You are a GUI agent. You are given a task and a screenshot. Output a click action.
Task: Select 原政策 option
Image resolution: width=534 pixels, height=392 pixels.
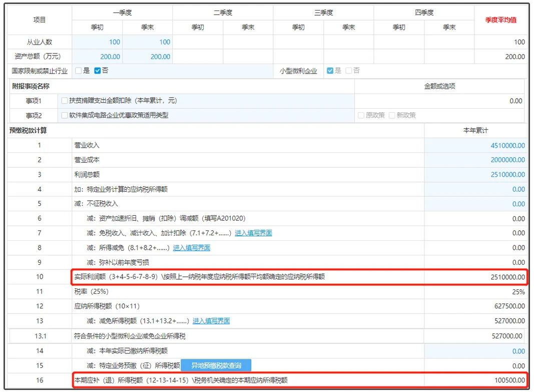pyautogui.click(x=361, y=115)
